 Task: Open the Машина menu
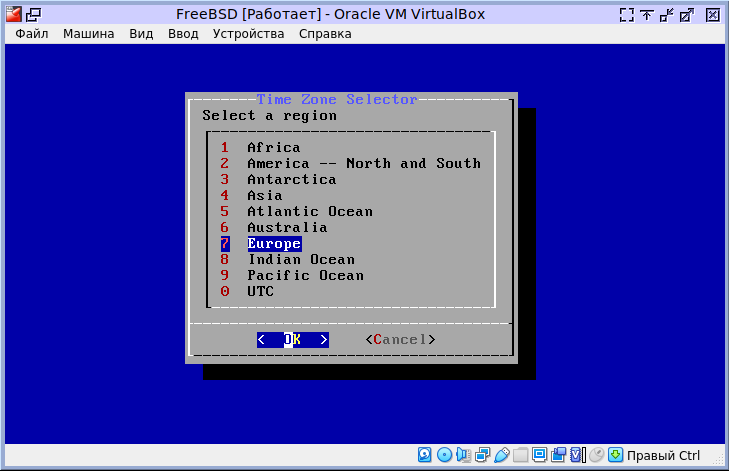coord(88,34)
